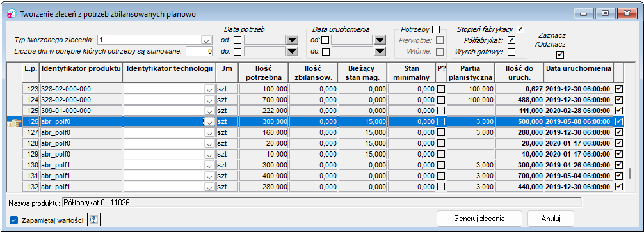
Task: Enable Data potrzeb 'od' checkbox
Action: pos(237,40)
